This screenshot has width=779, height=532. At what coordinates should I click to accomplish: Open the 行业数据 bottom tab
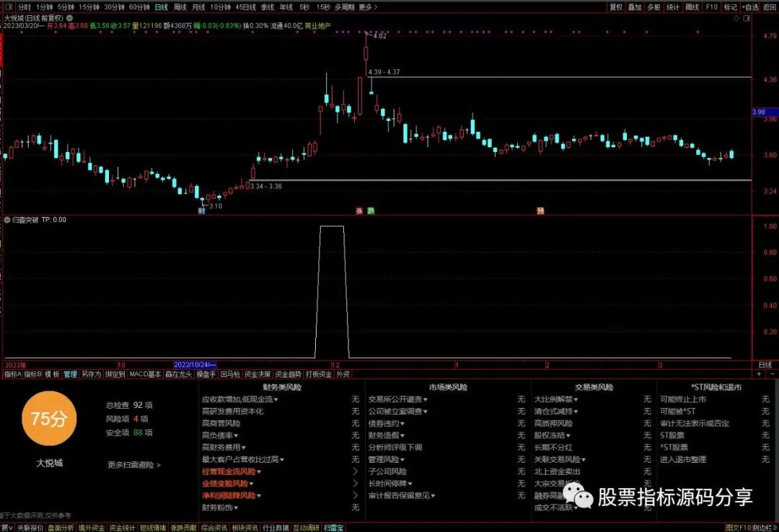pos(276,528)
